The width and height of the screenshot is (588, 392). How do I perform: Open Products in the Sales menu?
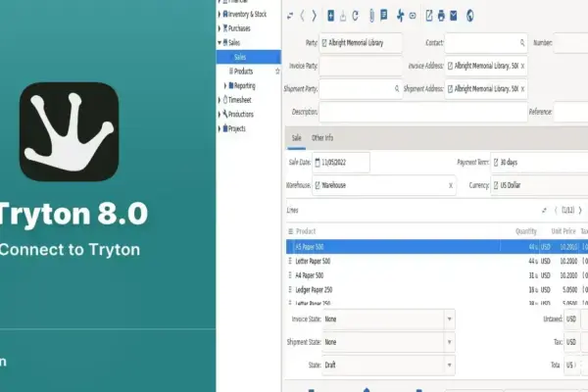coord(243,72)
